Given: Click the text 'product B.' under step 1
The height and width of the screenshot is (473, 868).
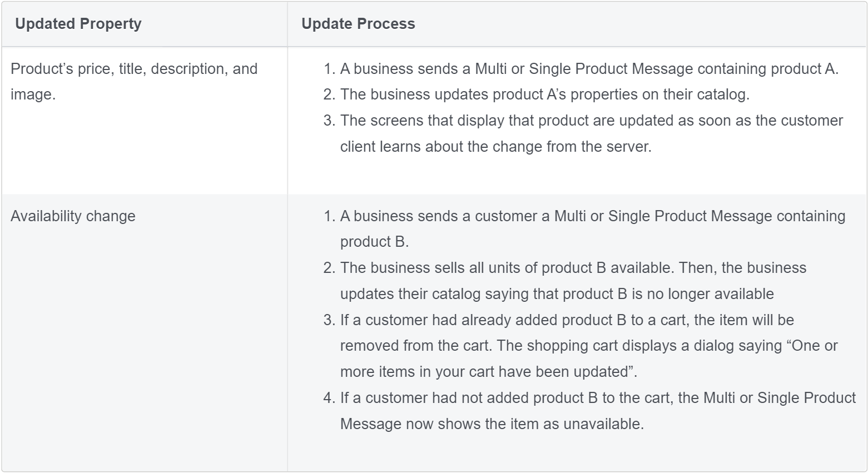Looking at the screenshot, I should tap(374, 242).
